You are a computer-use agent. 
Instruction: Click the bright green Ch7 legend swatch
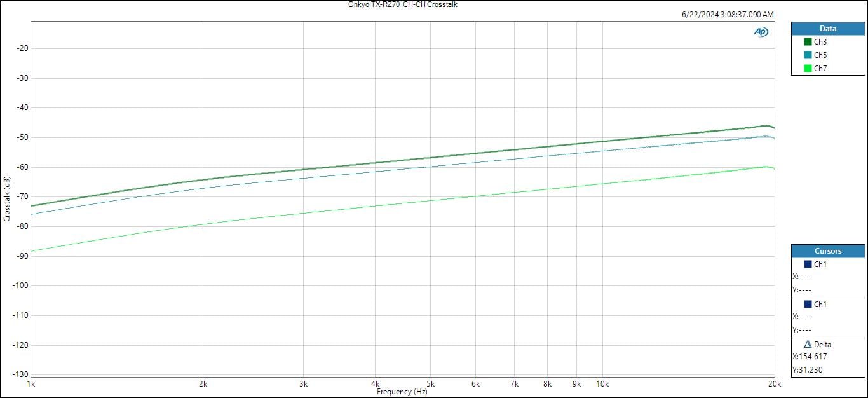point(808,69)
